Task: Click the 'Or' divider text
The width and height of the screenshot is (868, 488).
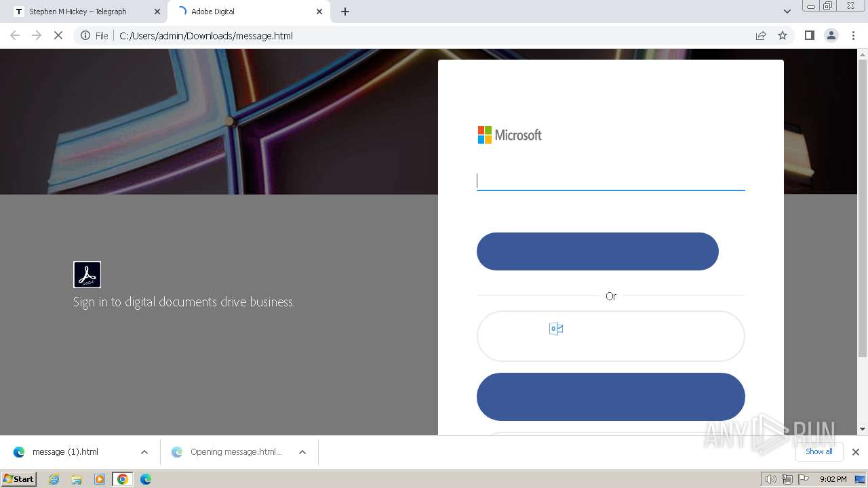Action: click(x=611, y=296)
